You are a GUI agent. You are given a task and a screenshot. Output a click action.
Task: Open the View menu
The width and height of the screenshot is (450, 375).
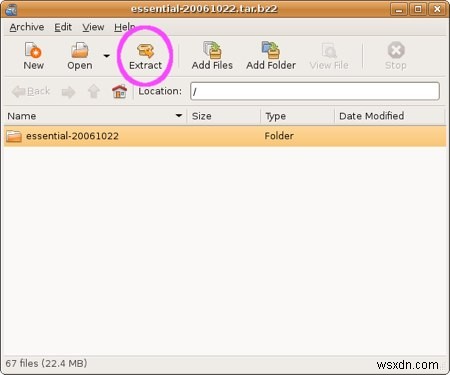pos(93,27)
